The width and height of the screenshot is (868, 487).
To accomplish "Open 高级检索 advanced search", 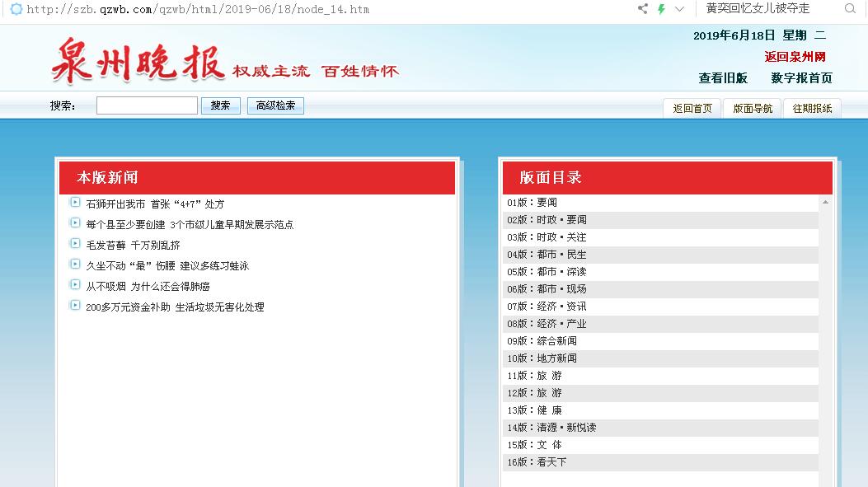I will (x=275, y=105).
